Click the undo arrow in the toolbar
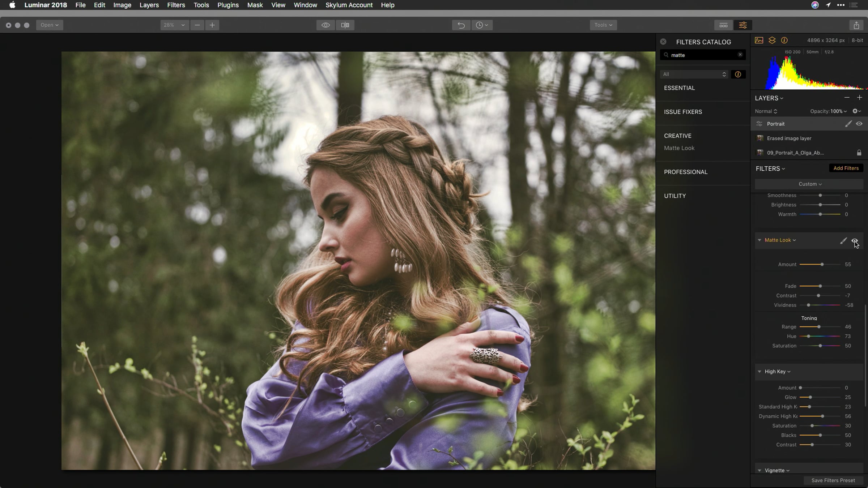The image size is (868, 488). point(461,25)
